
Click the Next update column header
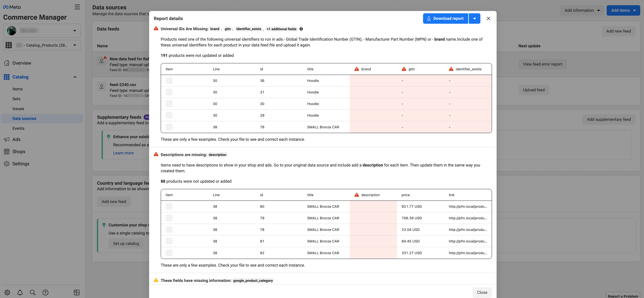529,46
